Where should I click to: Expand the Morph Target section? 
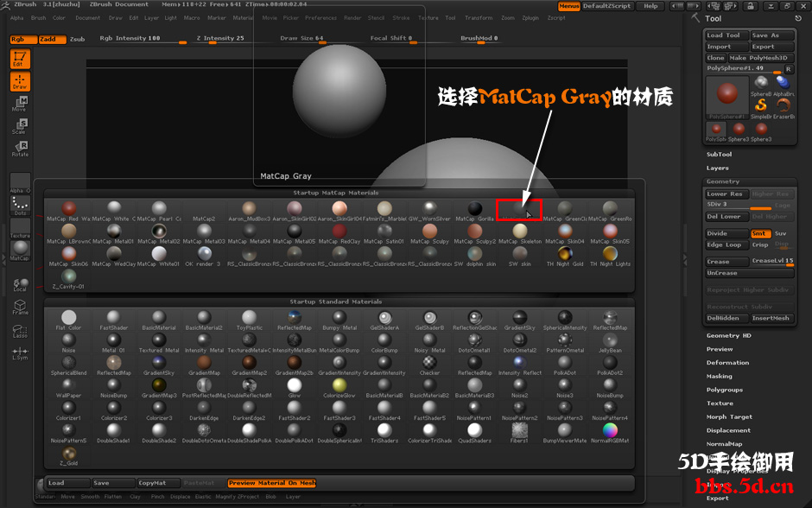[729, 417]
